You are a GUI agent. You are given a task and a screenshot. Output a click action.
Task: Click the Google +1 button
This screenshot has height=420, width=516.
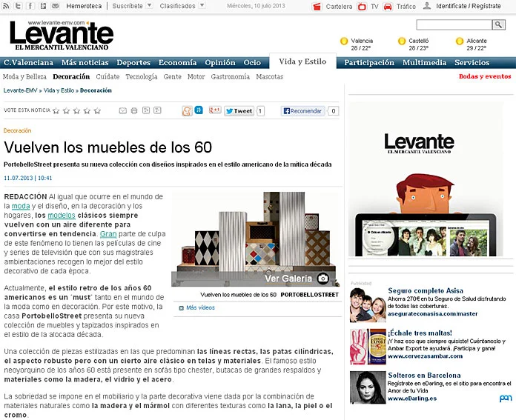point(215,110)
